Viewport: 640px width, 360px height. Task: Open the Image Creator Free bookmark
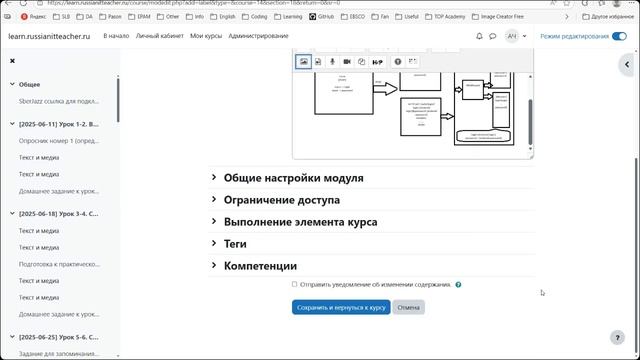point(498,17)
